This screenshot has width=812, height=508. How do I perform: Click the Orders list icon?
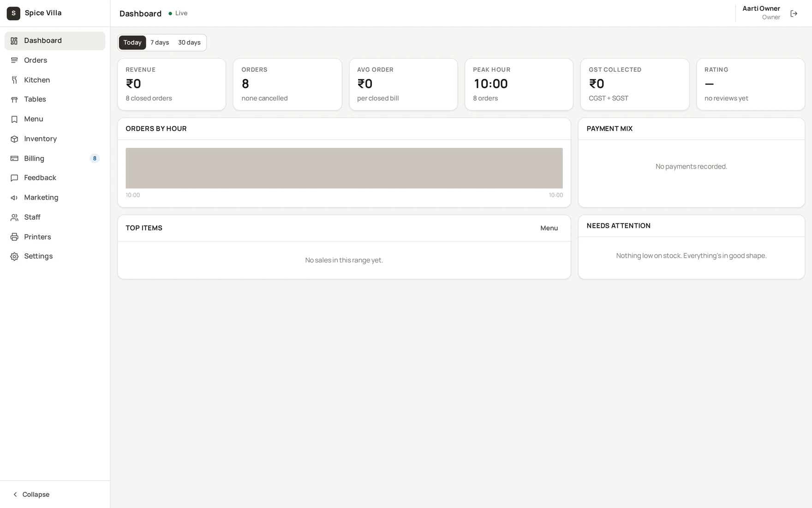tap(14, 60)
